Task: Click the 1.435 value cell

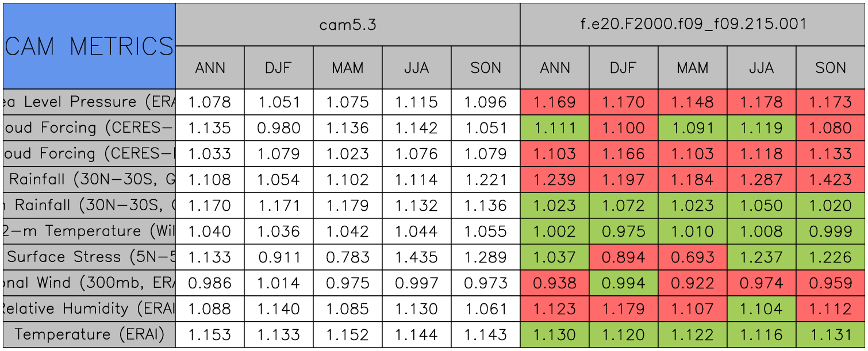Action: [417, 257]
